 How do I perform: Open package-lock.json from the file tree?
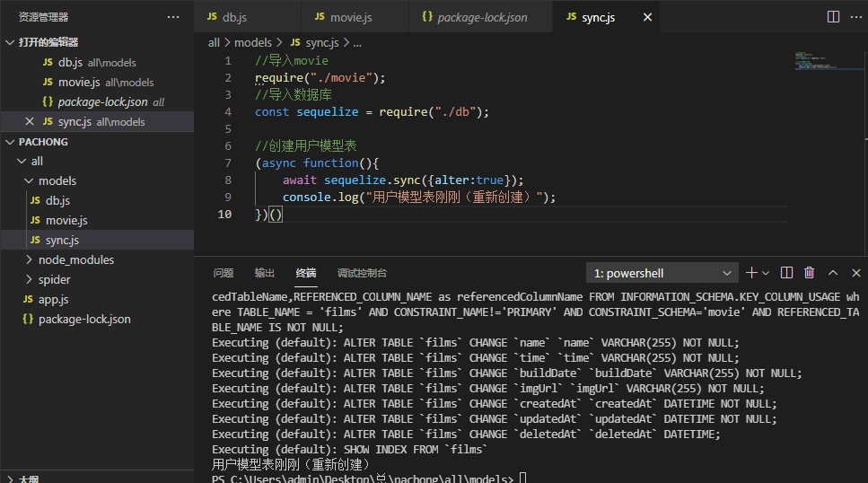tap(97, 319)
